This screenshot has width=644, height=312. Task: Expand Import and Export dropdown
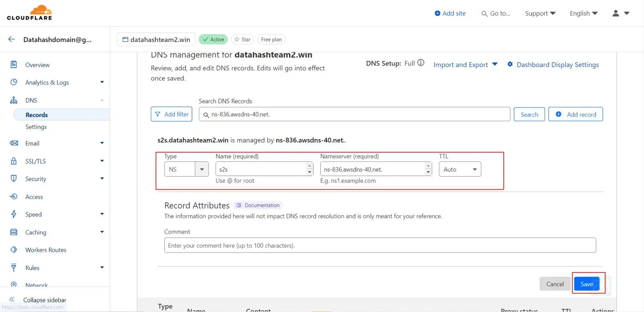tap(465, 65)
